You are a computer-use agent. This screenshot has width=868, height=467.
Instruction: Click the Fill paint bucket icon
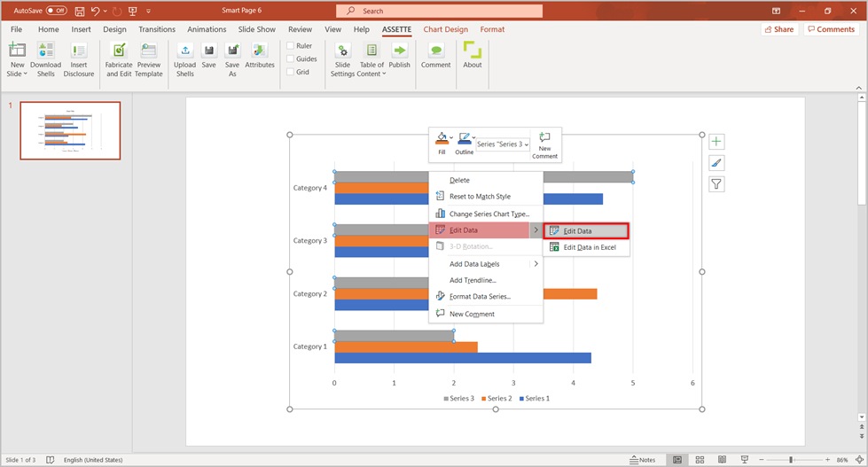click(442, 138)
